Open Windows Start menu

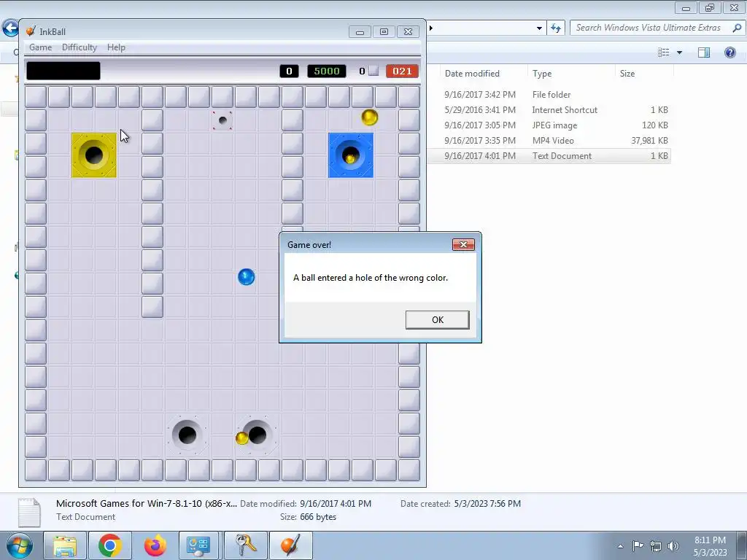(20, 545)
